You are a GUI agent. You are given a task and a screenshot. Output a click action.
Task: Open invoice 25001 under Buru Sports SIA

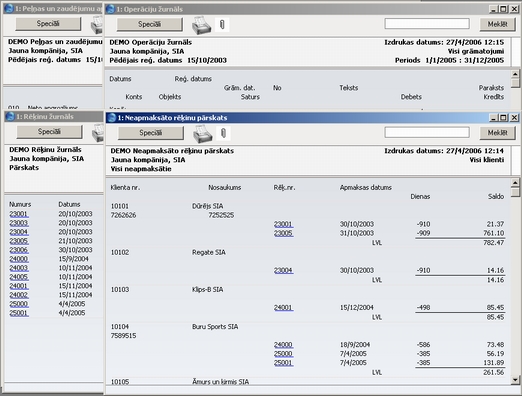(283, 363)
